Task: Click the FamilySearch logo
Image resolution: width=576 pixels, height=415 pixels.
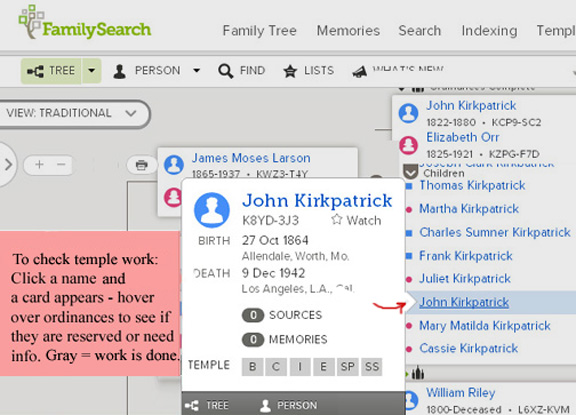Action: coord(85,23)
